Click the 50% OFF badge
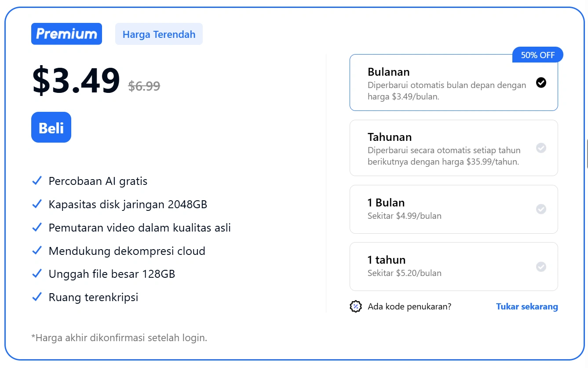Viewport: 588px width, 368px height. (x=537, y=55)
